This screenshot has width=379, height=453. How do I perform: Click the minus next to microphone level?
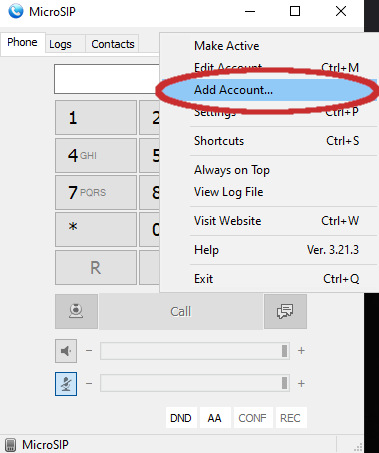point(89,384)
